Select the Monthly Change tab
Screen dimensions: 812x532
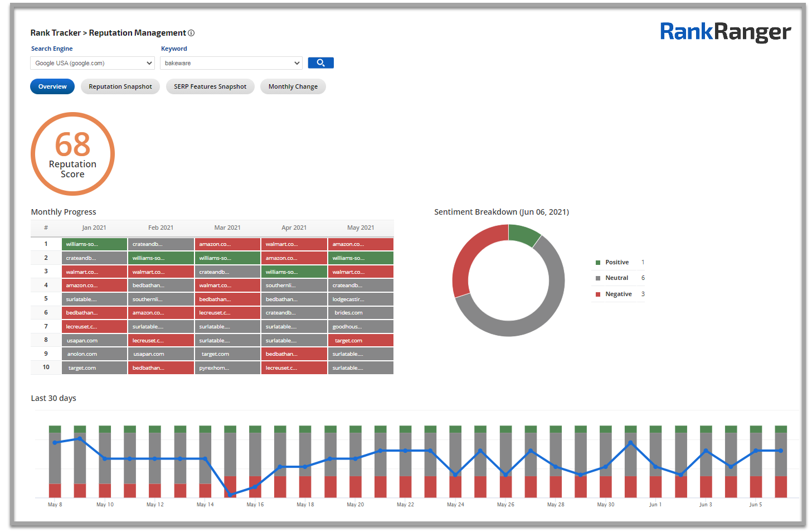[x=293, y=86]
